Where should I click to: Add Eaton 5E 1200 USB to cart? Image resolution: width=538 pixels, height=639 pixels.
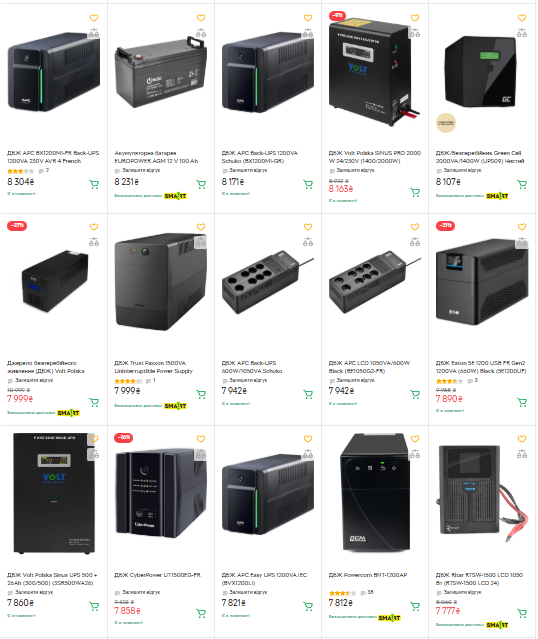click(522, 403)
